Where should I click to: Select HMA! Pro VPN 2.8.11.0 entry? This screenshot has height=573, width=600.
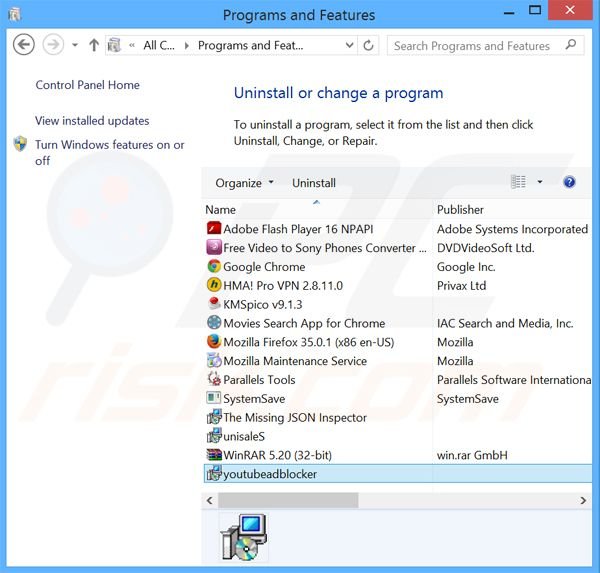click(x=283, y=286)
